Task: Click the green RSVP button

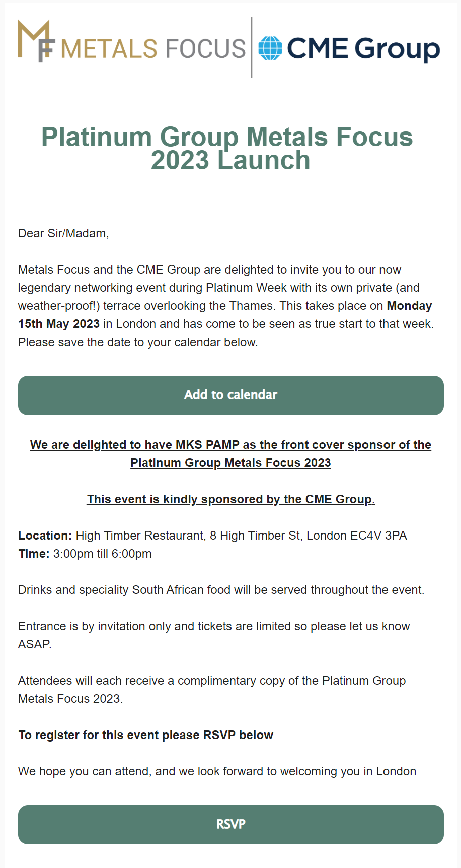Action: [x=231, y=825]
